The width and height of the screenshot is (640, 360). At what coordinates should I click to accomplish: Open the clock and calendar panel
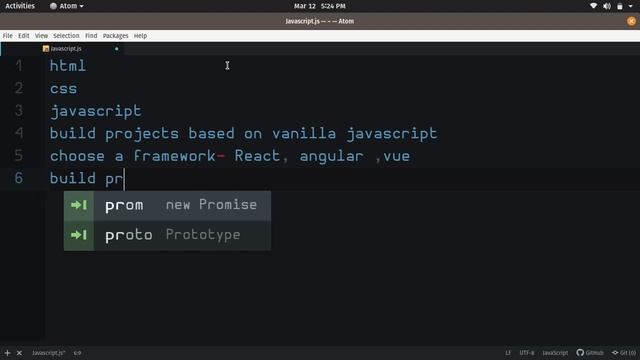(320, 6)
